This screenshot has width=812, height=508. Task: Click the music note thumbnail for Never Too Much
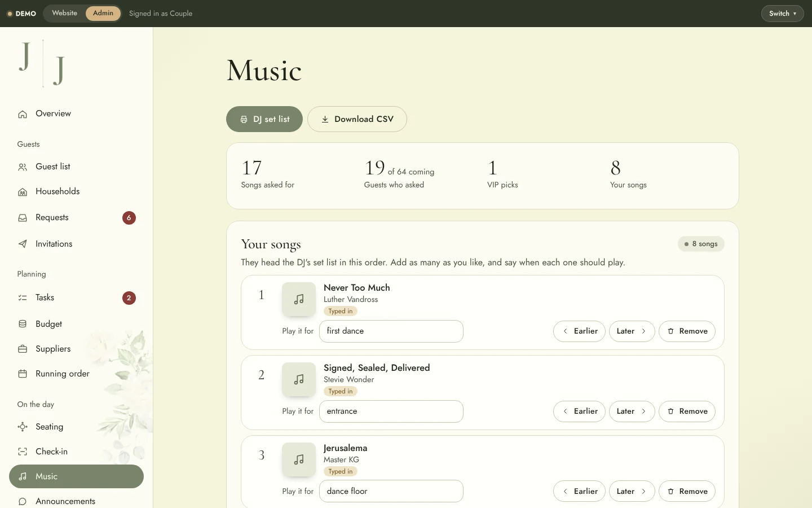[299, 299]
